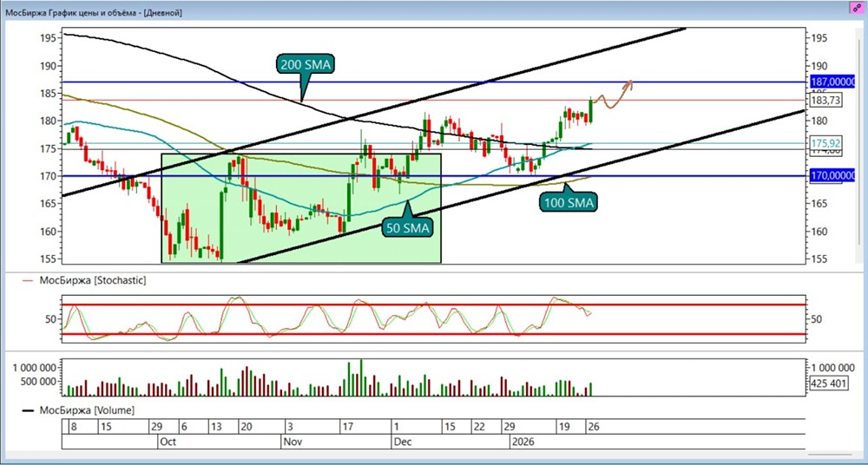Image resolution: width=868 pixels, height=465 pixels.
Task: Click the date label 8 on time axis
Action: (x=73, y=428)
